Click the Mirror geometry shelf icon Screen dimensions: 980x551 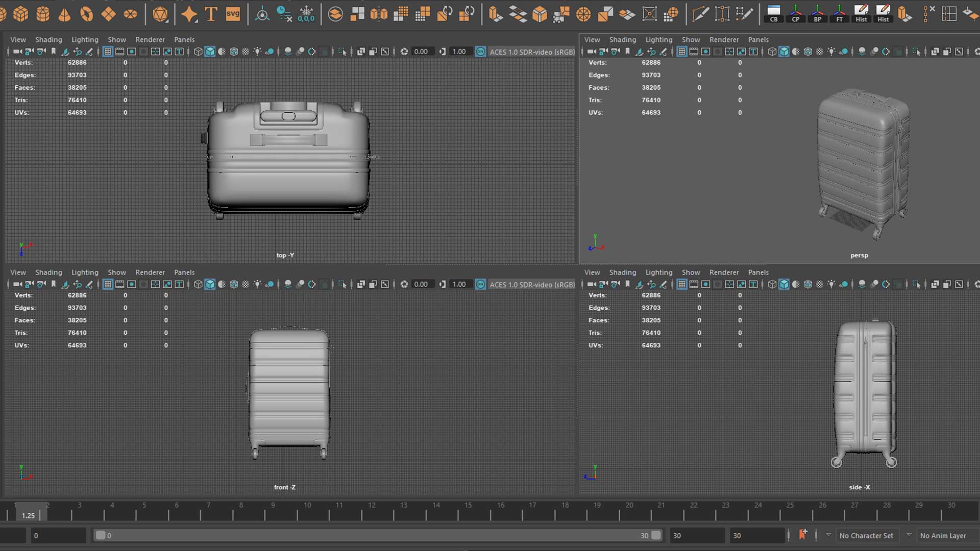click(x=379, y=14)
